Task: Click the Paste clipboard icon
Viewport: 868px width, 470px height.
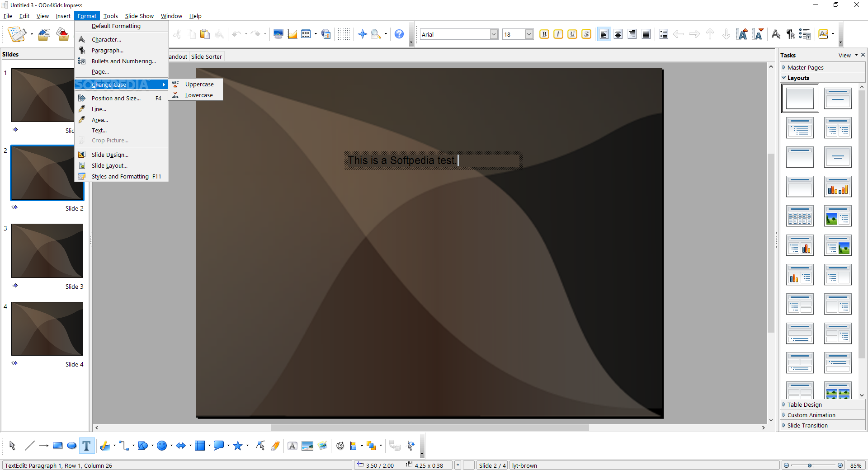Action: pos(205,34)
